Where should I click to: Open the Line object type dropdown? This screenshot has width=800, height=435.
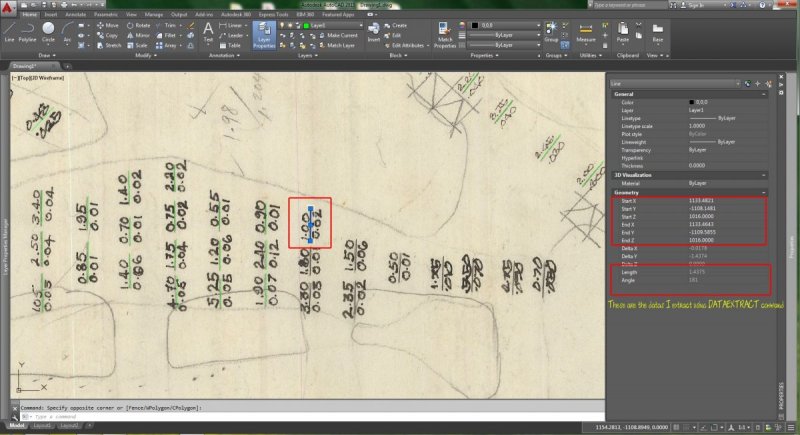(692, 85)
